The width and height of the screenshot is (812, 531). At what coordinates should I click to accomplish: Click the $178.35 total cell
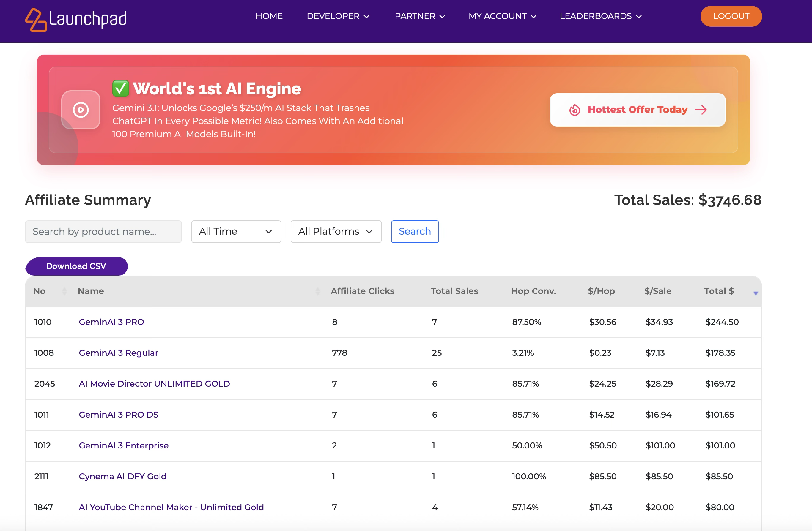point(720,353)
